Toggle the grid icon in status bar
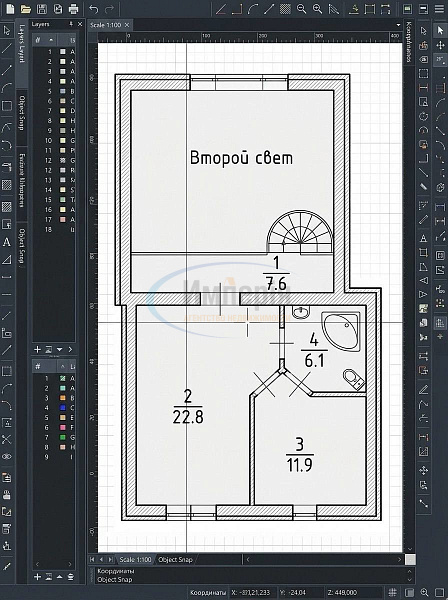This screenshot has width=448, height=600. click(x=392, y=592)
